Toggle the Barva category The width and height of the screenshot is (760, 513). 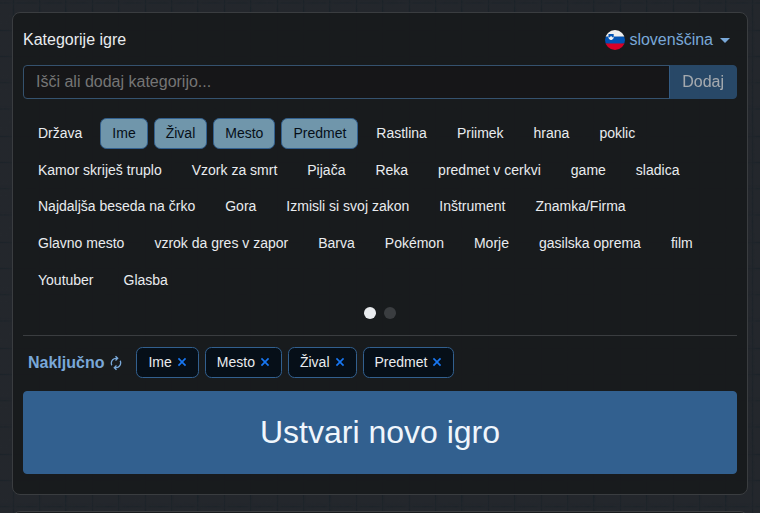click(336, 243)
